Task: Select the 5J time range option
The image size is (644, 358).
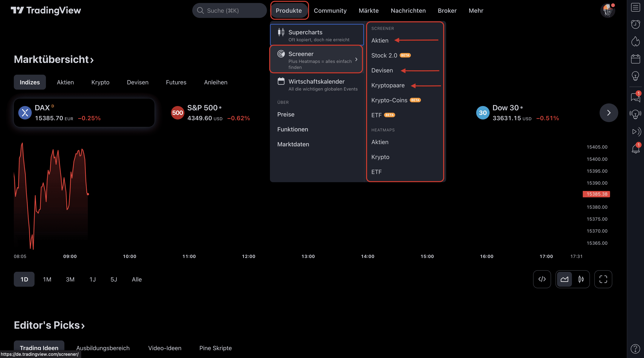Action: tap(114, 279)
